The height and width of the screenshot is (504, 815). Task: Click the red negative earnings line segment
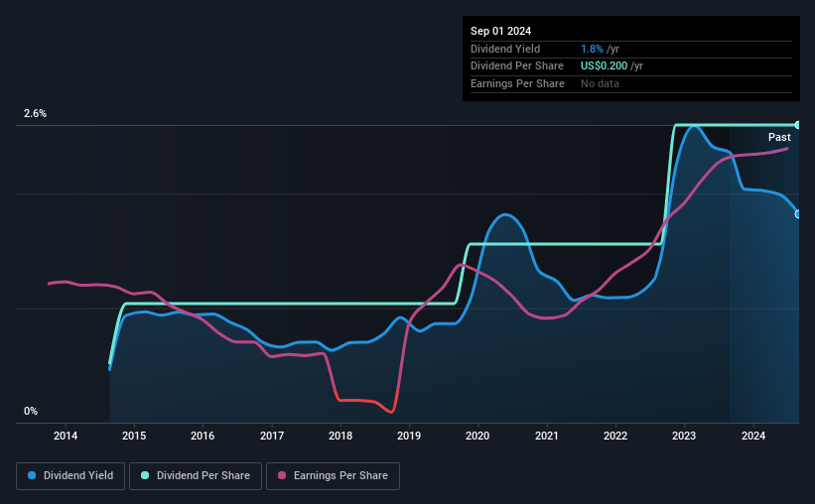(366, 401)
